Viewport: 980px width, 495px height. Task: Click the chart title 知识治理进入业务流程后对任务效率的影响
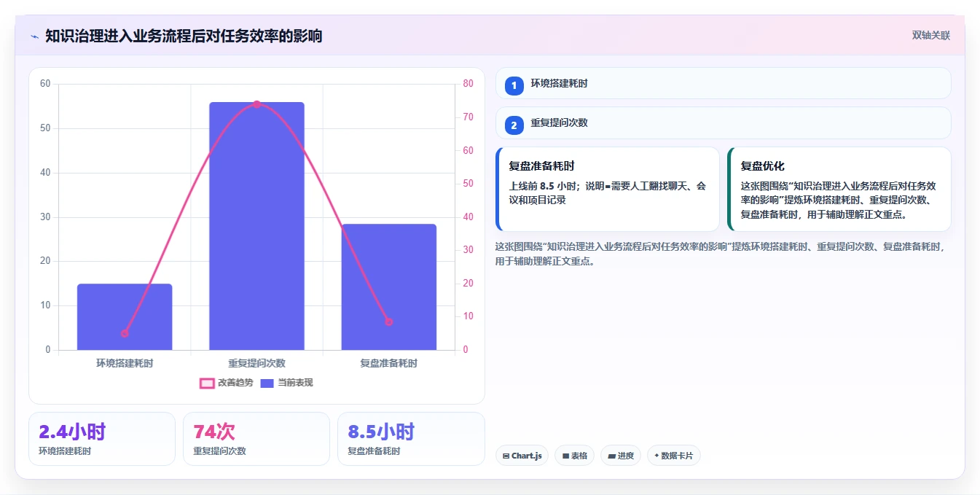coord(184,36)
